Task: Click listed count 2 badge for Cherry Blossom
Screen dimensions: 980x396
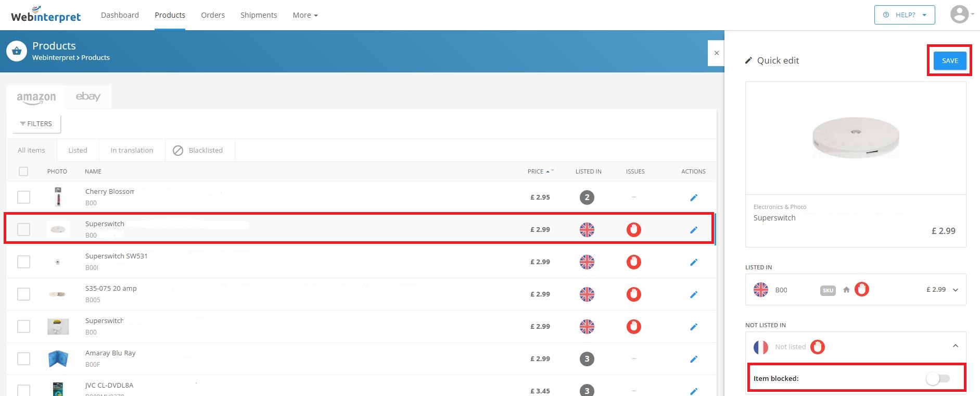Action: coord(587,197)
